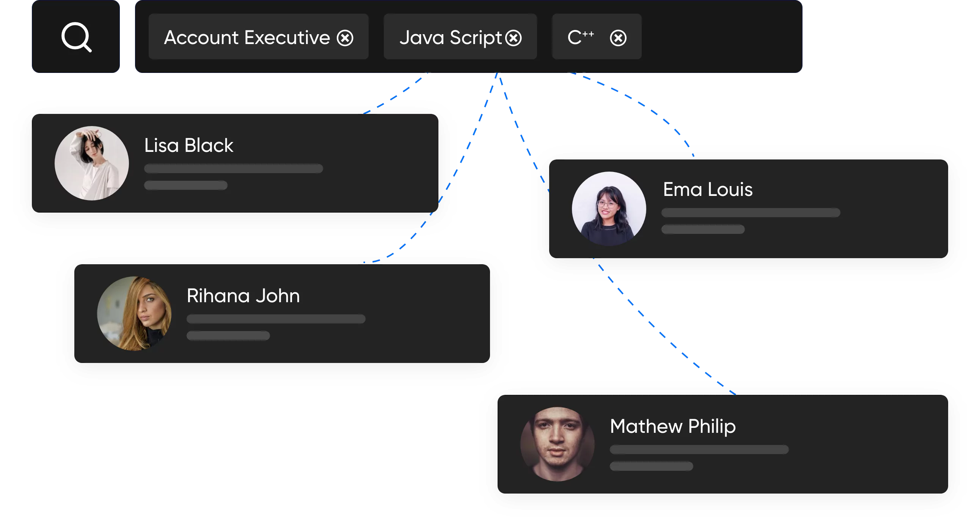Open Ema Louis's profile photo
Image resolution: width=980 pixels, height=530 pixels.
(x=609, y=209)
